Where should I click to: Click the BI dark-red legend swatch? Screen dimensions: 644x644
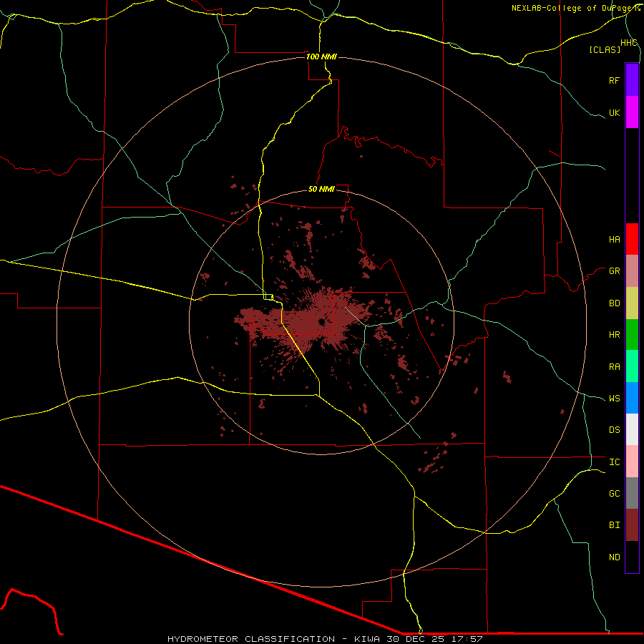tap(632, 525)
